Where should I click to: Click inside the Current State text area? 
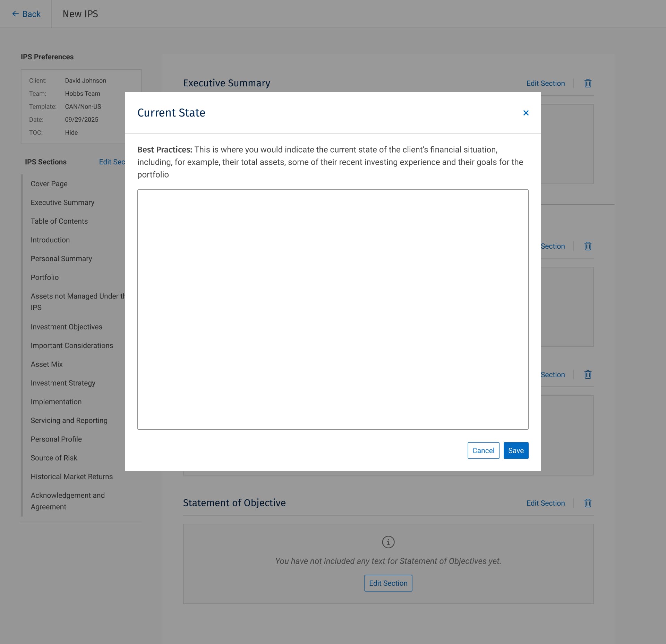coord(332,309)
